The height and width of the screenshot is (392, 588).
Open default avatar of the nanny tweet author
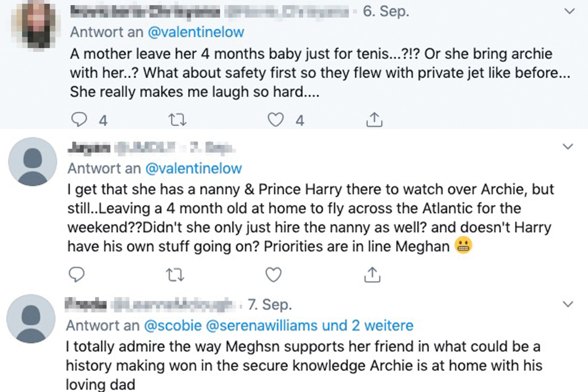coord(32,162)
